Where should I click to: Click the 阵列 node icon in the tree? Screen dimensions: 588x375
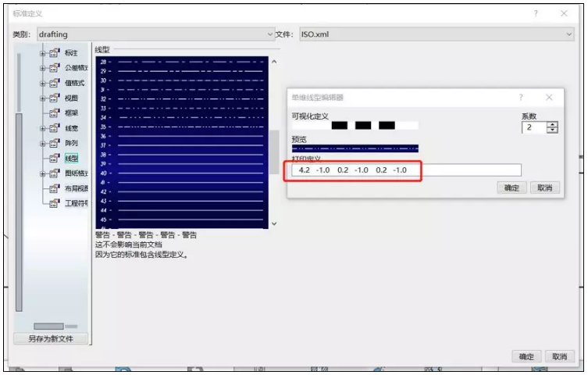click(x=55, y=143)
